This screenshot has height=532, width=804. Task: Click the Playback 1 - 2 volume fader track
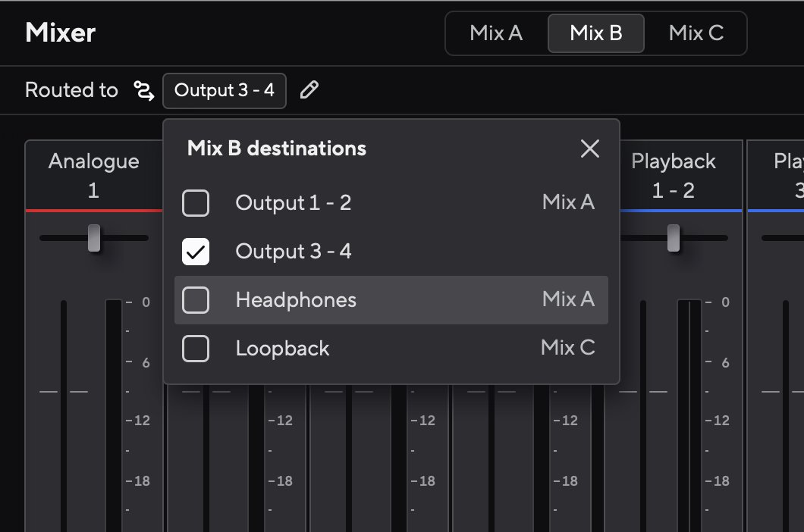tap(643, 415)
